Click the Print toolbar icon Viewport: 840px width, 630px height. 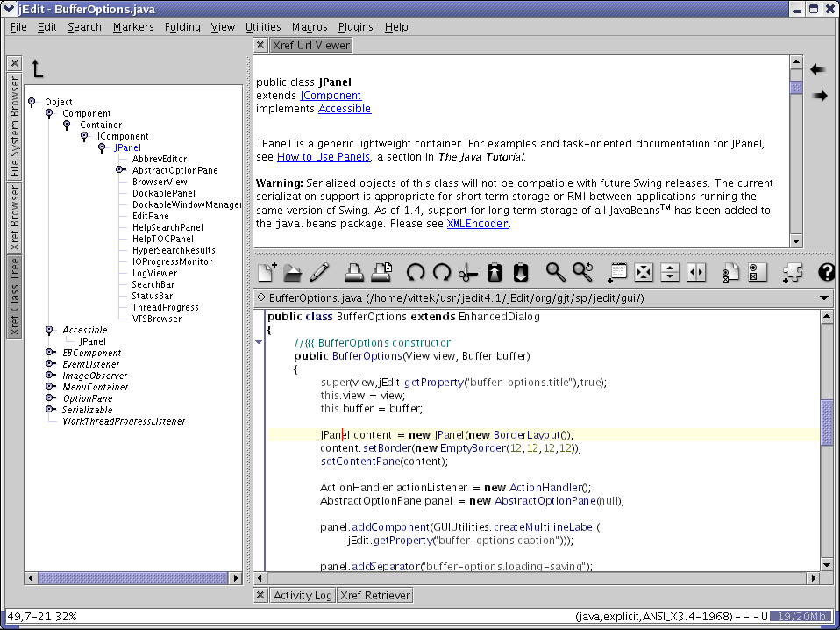coord(353,272)
